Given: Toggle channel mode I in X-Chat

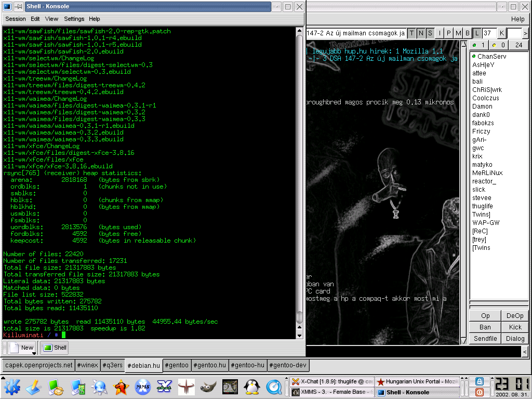Looking at the screenshot, I should 440,33.
